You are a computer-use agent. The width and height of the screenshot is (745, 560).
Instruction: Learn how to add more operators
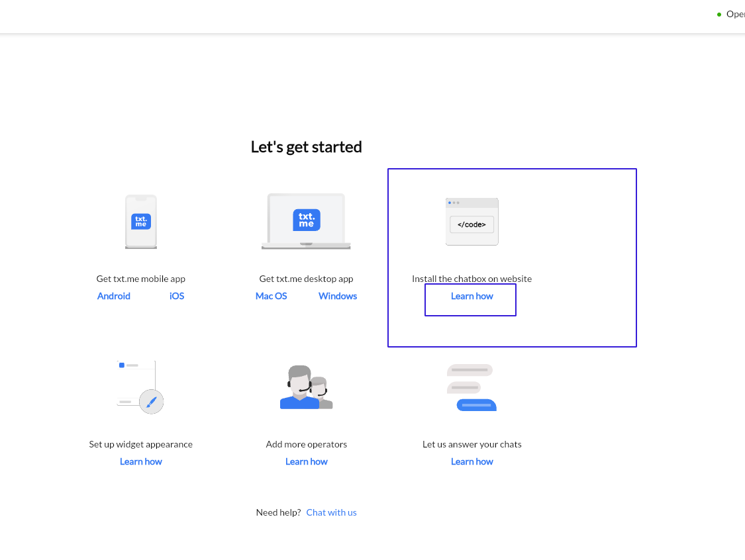click(307, 461)
